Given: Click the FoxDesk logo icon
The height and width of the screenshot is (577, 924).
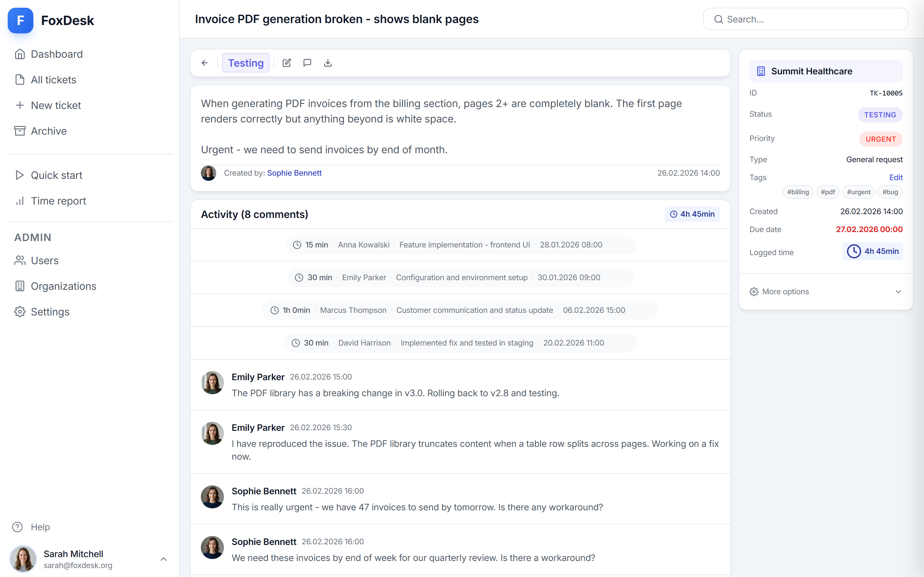Looking at the screenshot, I should 20,20.
